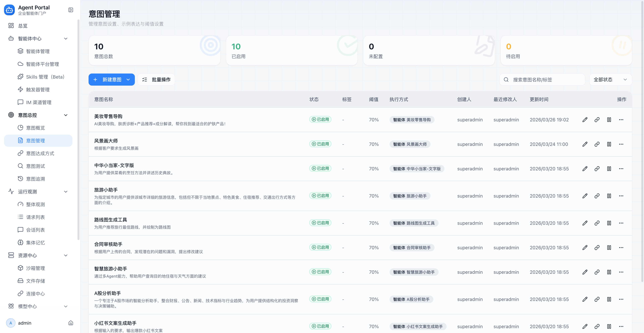Click home icon next to admin
This screenshot has width=644, height=333.
click(x=71, y=323)
